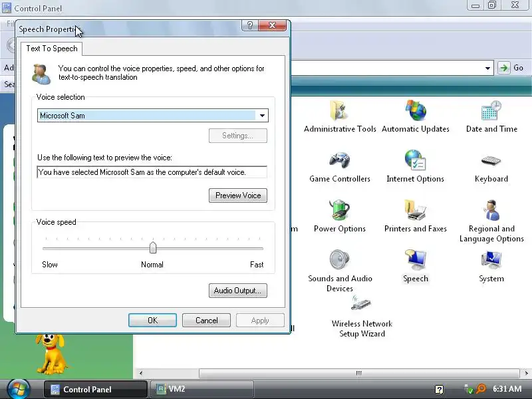The image size is (532, 399).
Task: Select the Text To Speech tab
Action: [52, 49]
